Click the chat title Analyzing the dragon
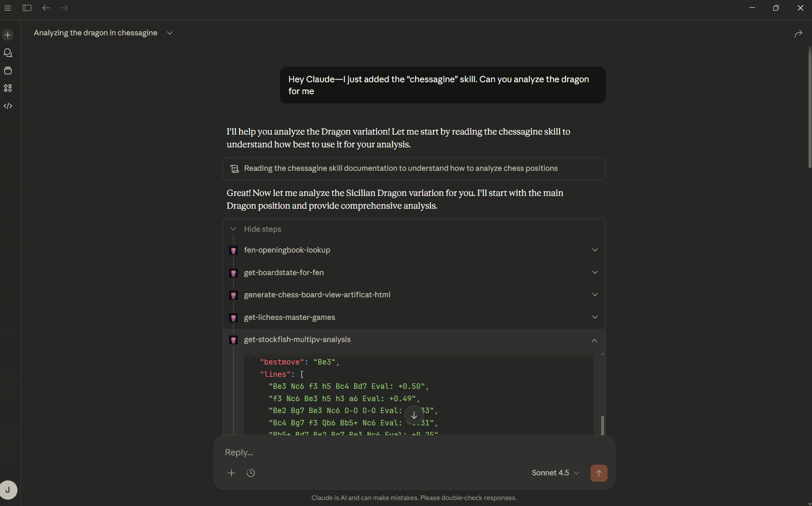This screenshot has height=506, width=812. (x=95, y=33)
